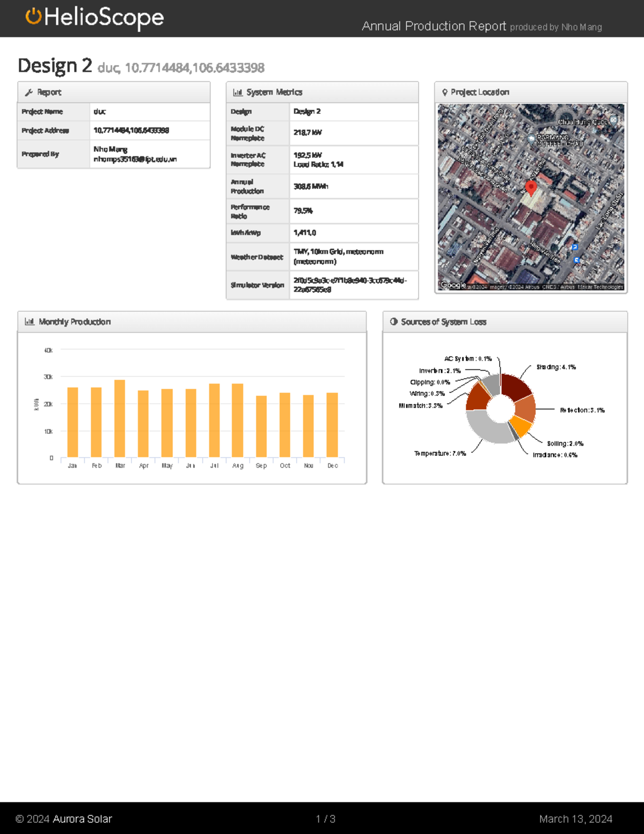Screen dimensions: 644x834
Task: Click the pie icon beside Sources of System Loss
Action: pyautogui.click(x=393, y=321)
